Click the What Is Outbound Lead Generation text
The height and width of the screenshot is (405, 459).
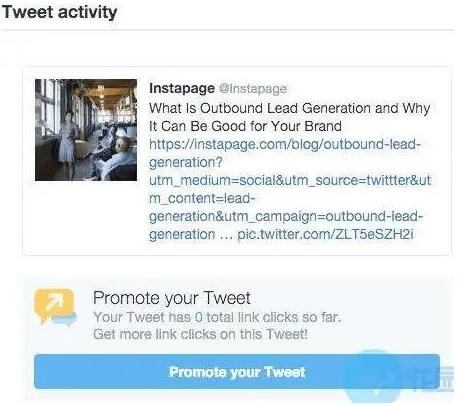260,108
